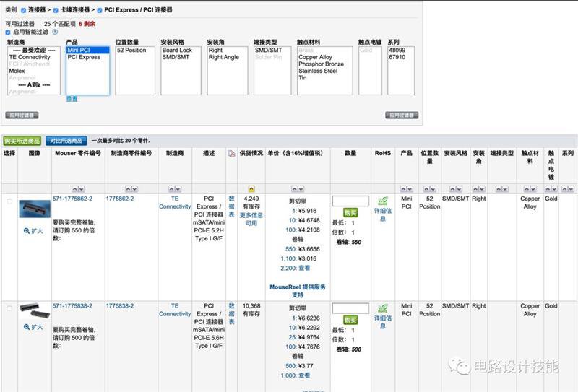Click 购买 button for 571-1775862-2
The image size is (578, 392).
coord(350,212)
